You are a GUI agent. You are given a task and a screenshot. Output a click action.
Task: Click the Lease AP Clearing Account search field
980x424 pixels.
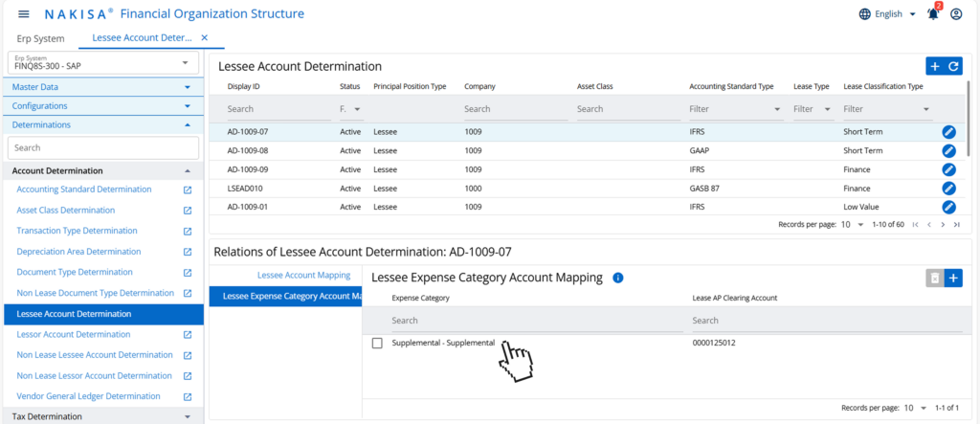pos(828,321)
